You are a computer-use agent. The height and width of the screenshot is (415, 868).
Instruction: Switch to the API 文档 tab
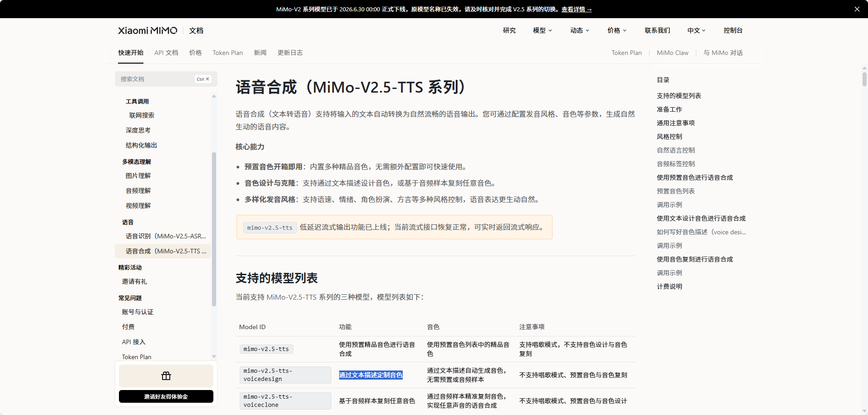pyautogui.click(x=166, y=53)
